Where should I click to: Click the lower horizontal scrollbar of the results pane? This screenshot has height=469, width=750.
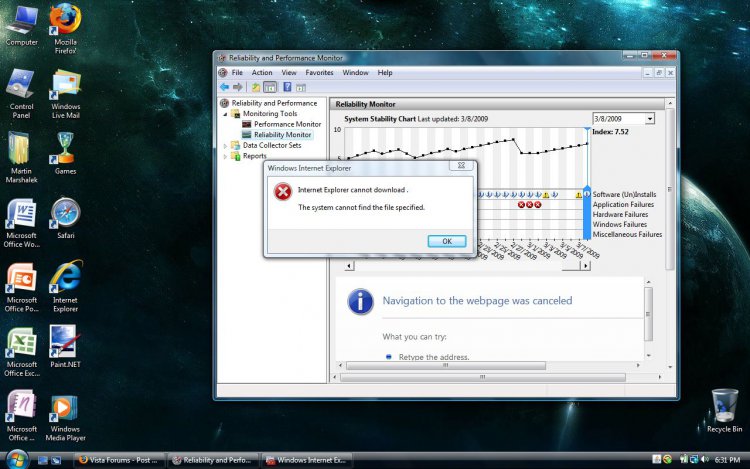click(483, 378)
